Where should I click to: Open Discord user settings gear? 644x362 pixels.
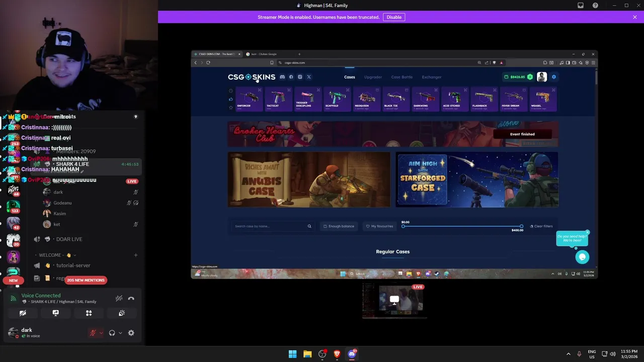131,333
